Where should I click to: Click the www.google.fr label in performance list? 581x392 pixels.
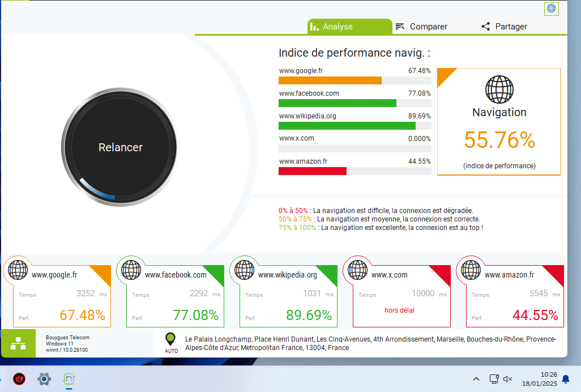point(301,71)
